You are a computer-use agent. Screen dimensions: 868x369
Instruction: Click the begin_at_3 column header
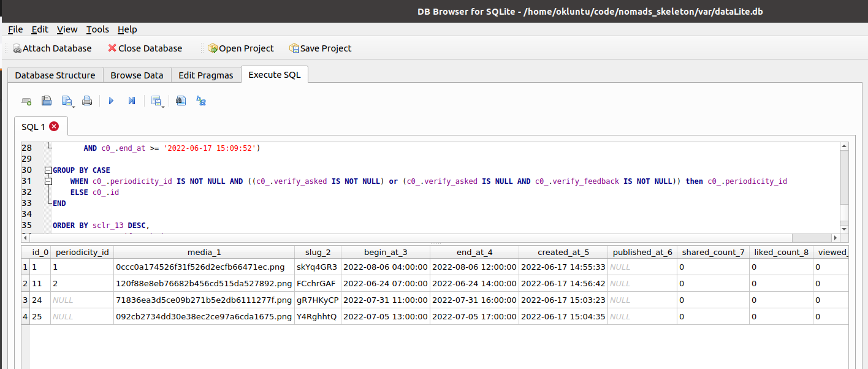point(385,252)
